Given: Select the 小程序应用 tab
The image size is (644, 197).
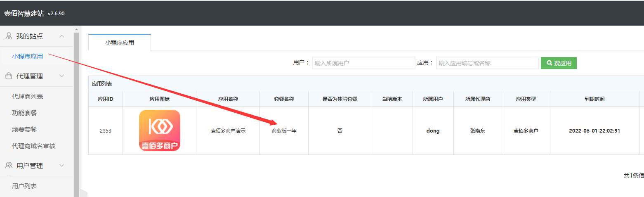Looking at the screenshot, I should 120,43.
